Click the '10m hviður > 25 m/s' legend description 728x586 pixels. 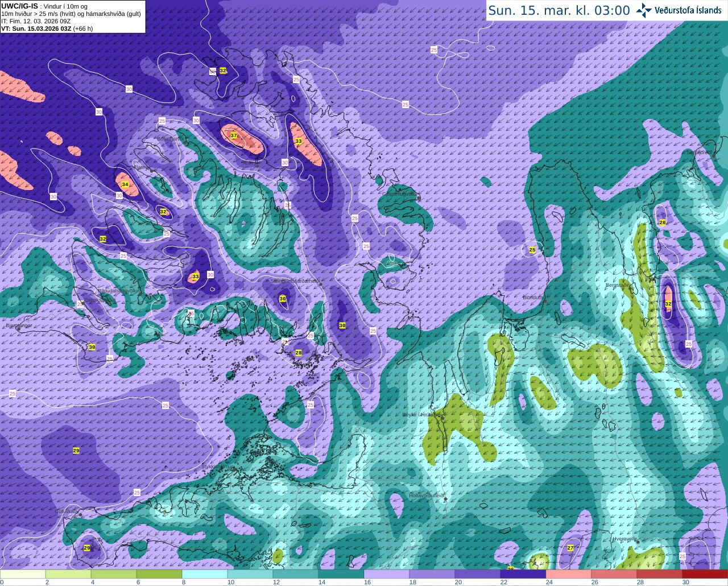tap(71, 14)
